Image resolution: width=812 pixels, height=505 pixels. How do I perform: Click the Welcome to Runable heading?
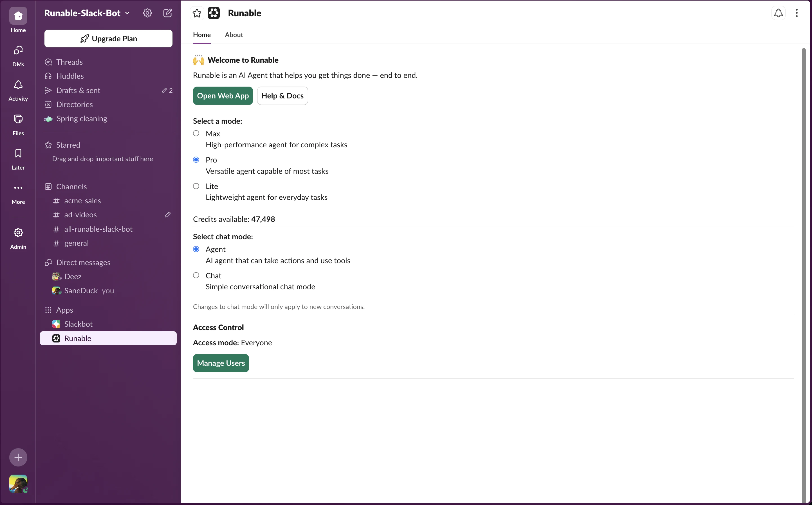[x=243, y=60]
